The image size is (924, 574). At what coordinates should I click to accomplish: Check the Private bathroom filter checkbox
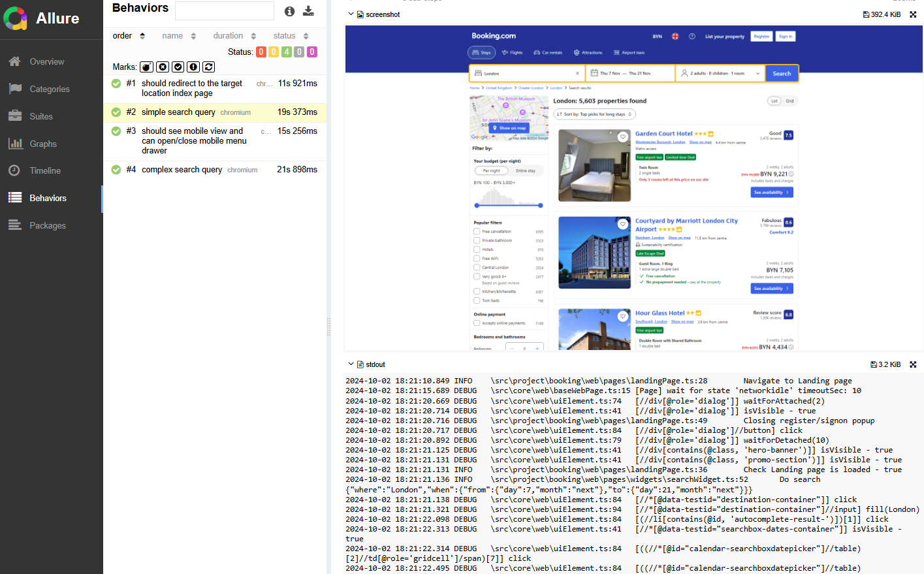[477, 240]
